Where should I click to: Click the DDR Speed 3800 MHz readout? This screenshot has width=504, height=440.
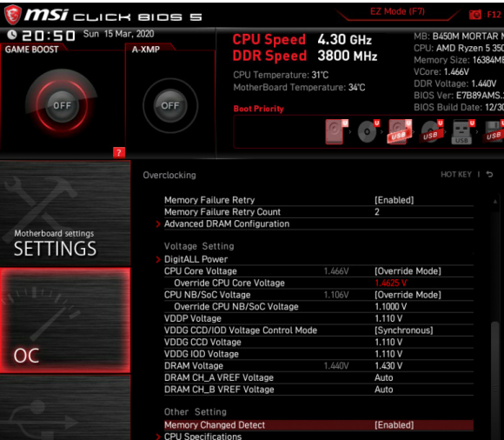(305, 56)
